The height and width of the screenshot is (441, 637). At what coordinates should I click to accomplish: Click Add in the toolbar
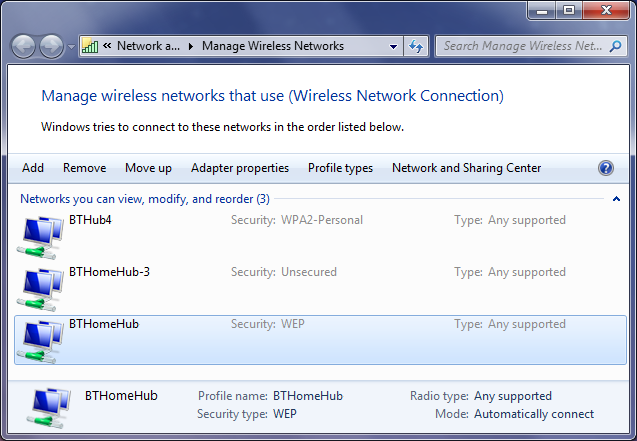point(33,168)
